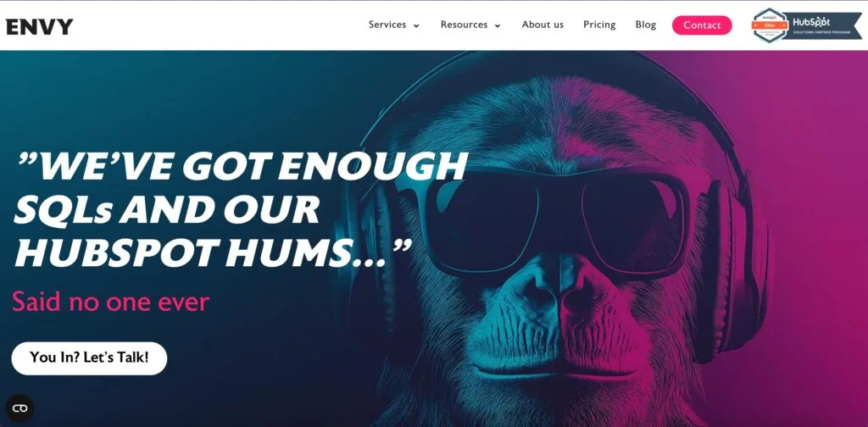
Task: Click the hexagonal Elite partner badge
Action: click(770, 25)
